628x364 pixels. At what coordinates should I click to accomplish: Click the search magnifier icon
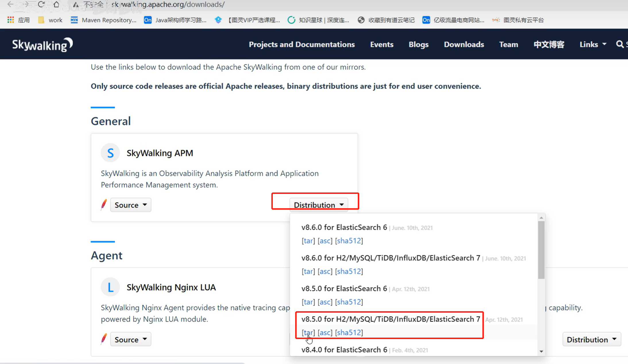click(620, 44)
